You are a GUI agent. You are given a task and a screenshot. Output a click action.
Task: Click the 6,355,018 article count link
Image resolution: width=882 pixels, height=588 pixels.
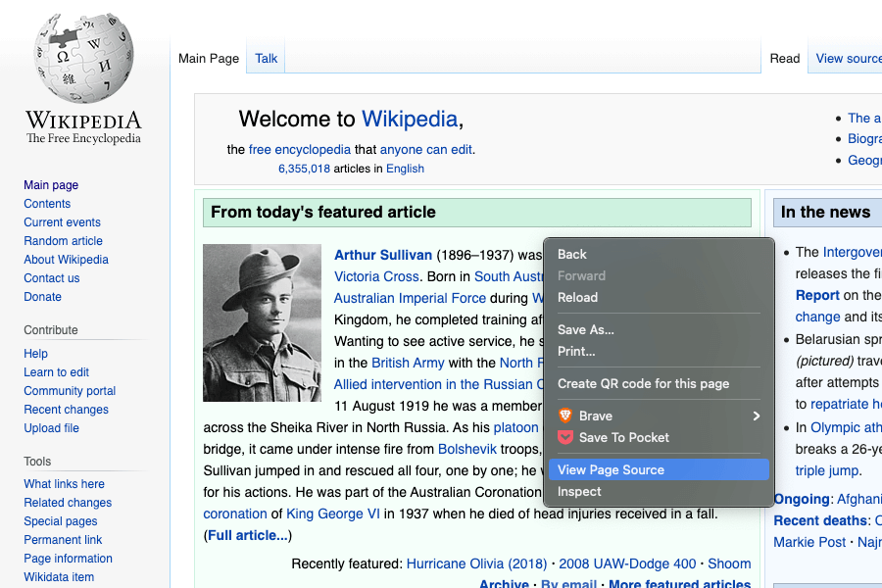tap(304, 169)
